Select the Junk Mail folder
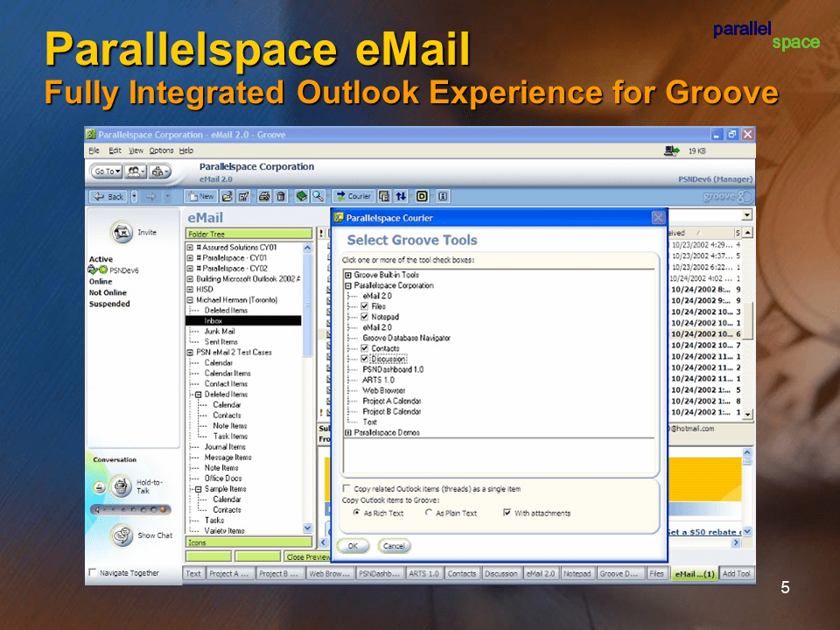The image size is (840, 630). pyautogui.click(x=220, y=332)
